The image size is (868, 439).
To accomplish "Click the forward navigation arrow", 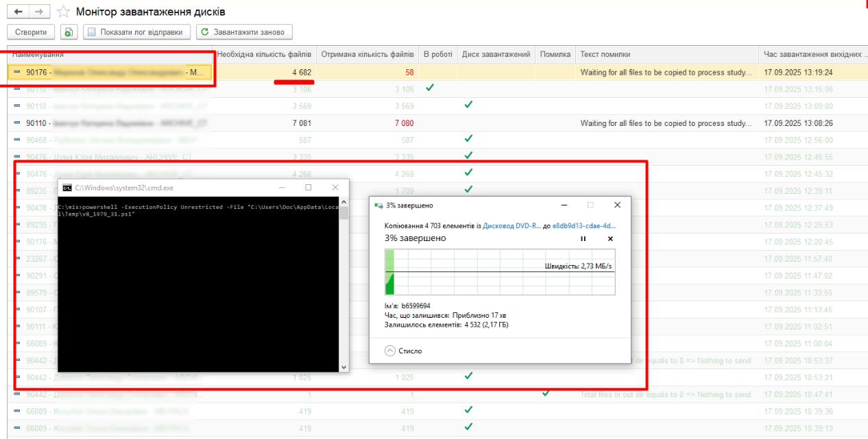I will 39,12.
